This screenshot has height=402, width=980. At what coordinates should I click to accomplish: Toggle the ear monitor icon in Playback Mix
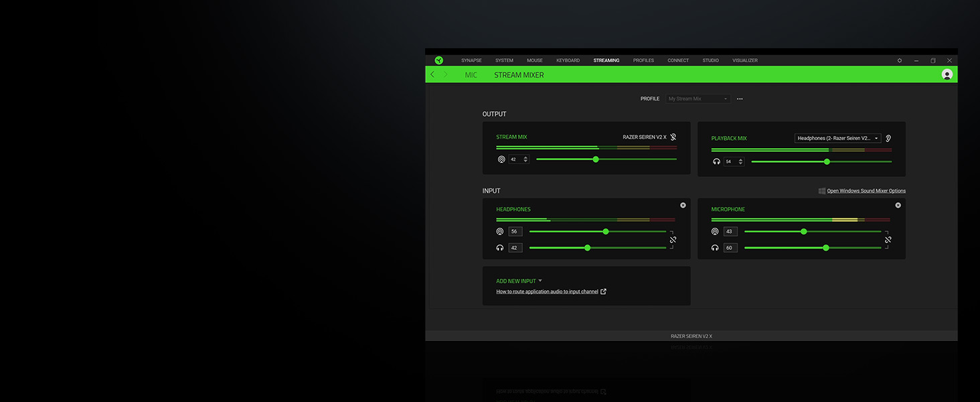(x=888, y=139)
